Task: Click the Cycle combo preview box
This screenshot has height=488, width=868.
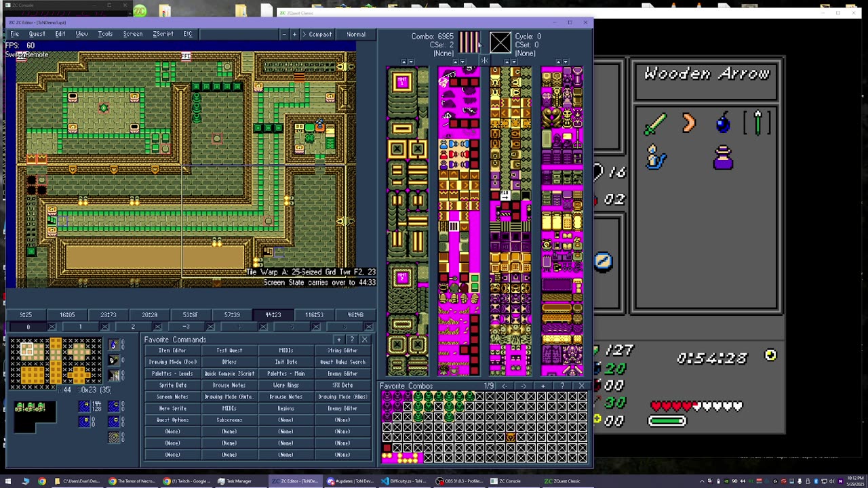Action: coord(500,43)
